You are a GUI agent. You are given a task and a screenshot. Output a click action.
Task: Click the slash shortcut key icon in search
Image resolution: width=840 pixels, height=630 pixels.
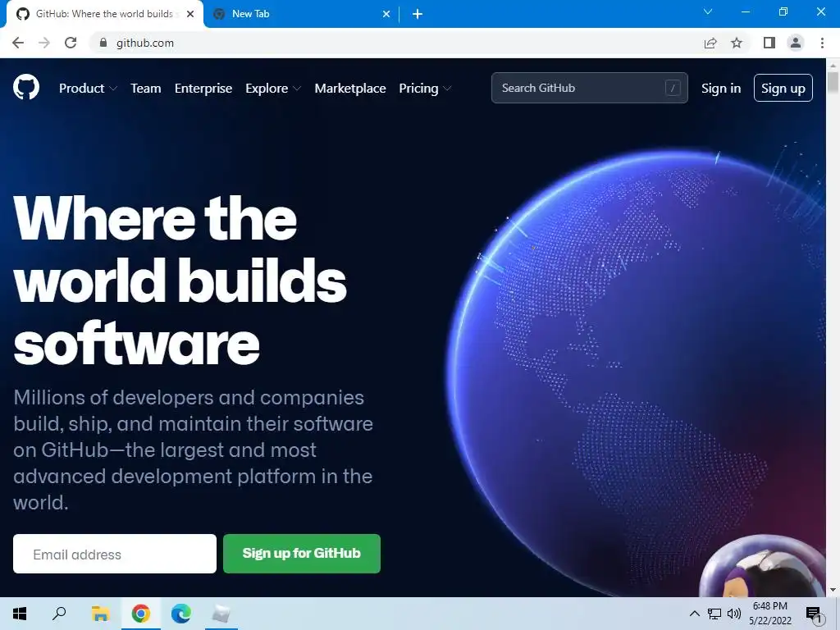coord(673,88)
